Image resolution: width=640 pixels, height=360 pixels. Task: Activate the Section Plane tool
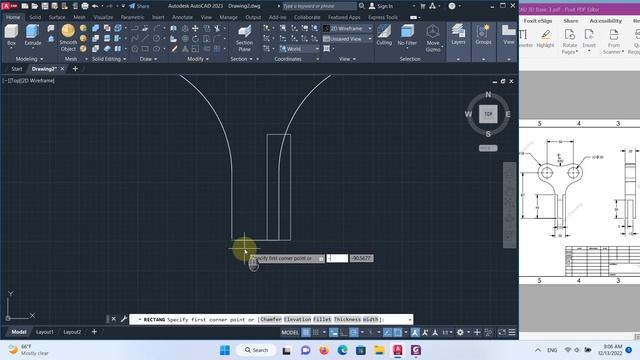pyautogui.click(x=244, y=38)
